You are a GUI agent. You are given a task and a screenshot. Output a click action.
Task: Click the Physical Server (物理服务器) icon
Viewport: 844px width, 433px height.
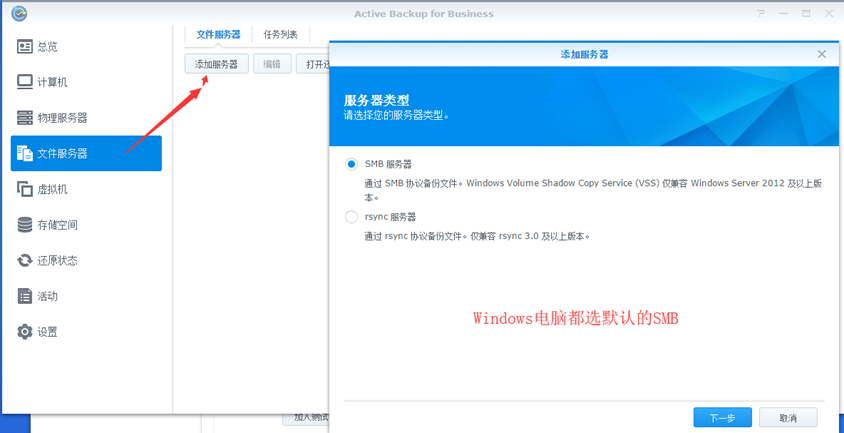pos(25,118)
